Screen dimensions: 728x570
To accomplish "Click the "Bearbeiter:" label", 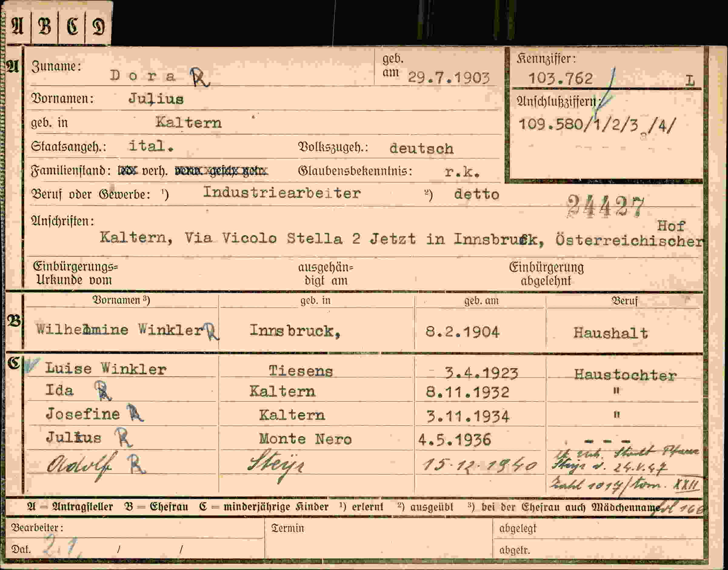I will point(37,528).
